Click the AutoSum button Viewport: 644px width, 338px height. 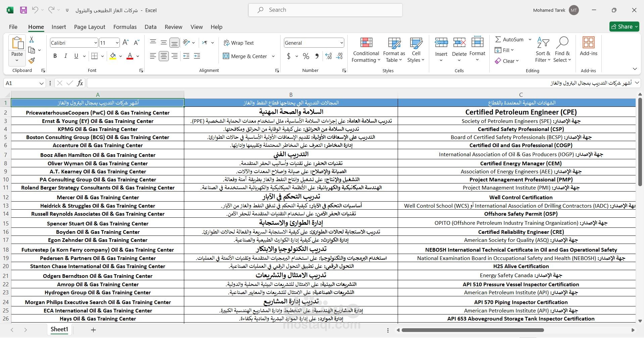509,39
